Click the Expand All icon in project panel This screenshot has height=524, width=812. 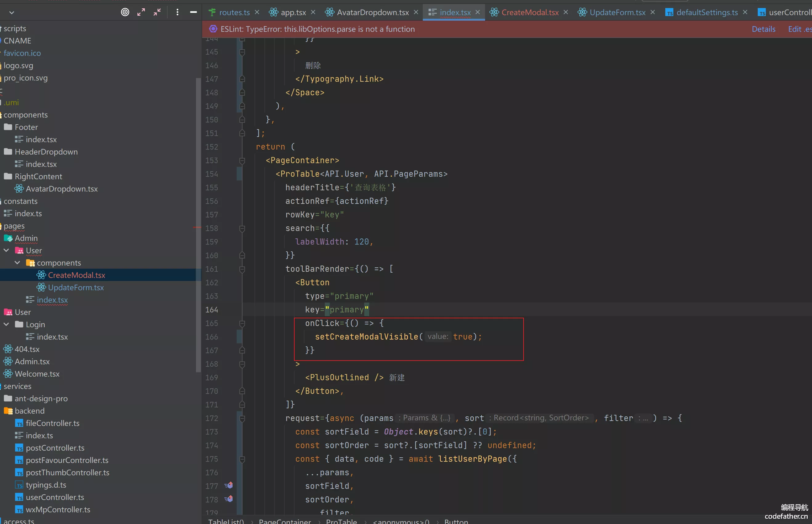pyautogui.click(x=141, y=12)
